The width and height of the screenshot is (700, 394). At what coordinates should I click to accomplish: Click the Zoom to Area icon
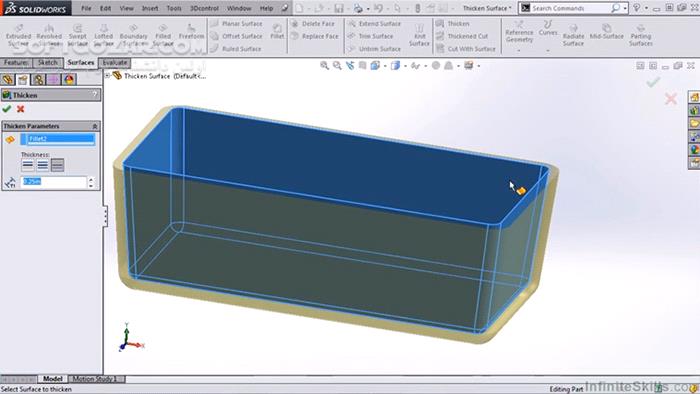(x=338, y=66)
